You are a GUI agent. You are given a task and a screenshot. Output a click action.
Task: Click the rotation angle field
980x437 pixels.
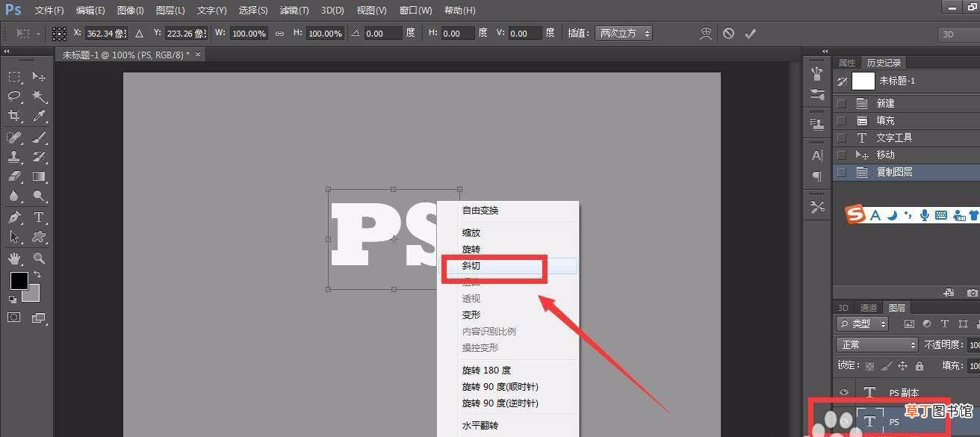[383, 34]
